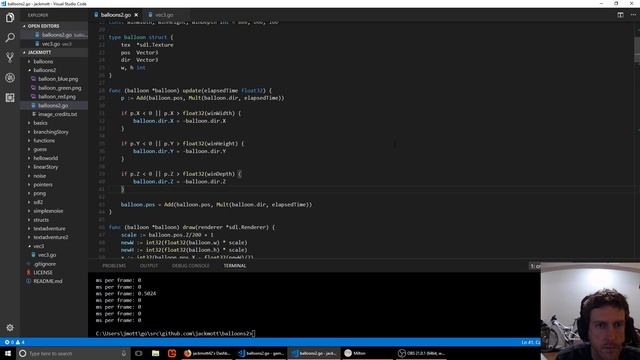Image resolution: width=640 pixels, height=360 pixels.
Task: Switch to first VS Code taskbar window
Action: 261,353
